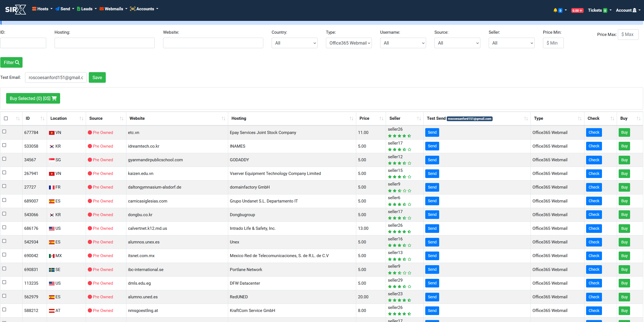
Task: Open the Leads menu
Action: [x=87, y=9]
